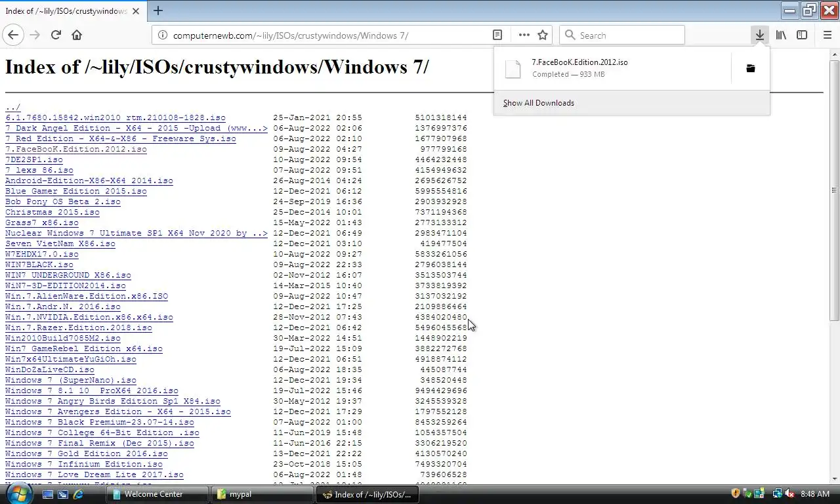The width and height of the screenshot is (840, 504).
Task: Open Windows 7 Gold Edition 2016.iso
Action: click(x=86, y=453)
